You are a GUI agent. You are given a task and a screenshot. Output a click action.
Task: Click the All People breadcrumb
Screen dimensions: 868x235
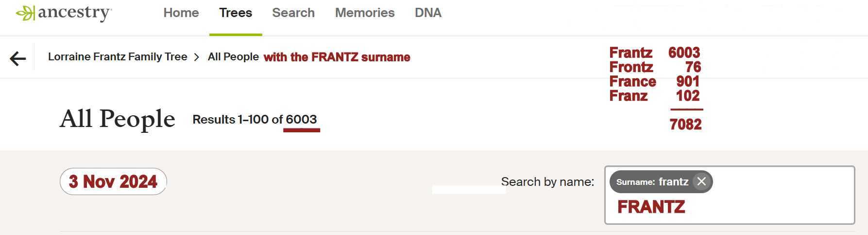tap(233, 57)
